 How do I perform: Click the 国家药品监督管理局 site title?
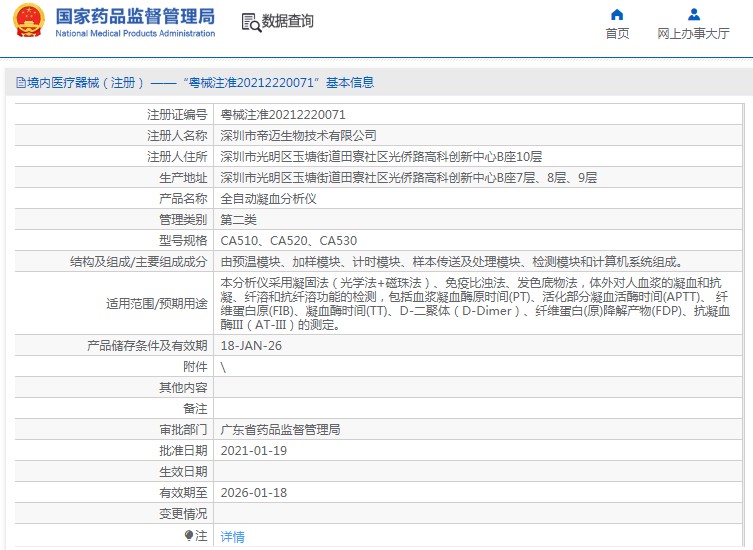134,16
